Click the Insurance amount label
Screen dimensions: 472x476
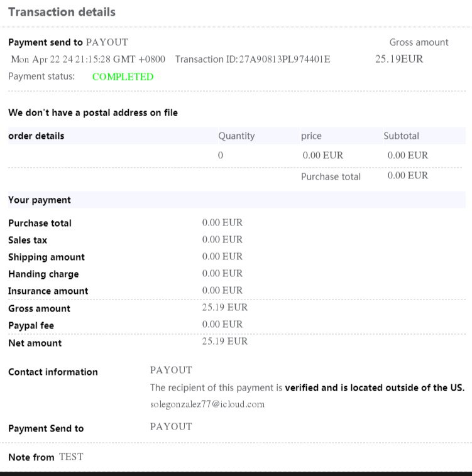[48, 291]
